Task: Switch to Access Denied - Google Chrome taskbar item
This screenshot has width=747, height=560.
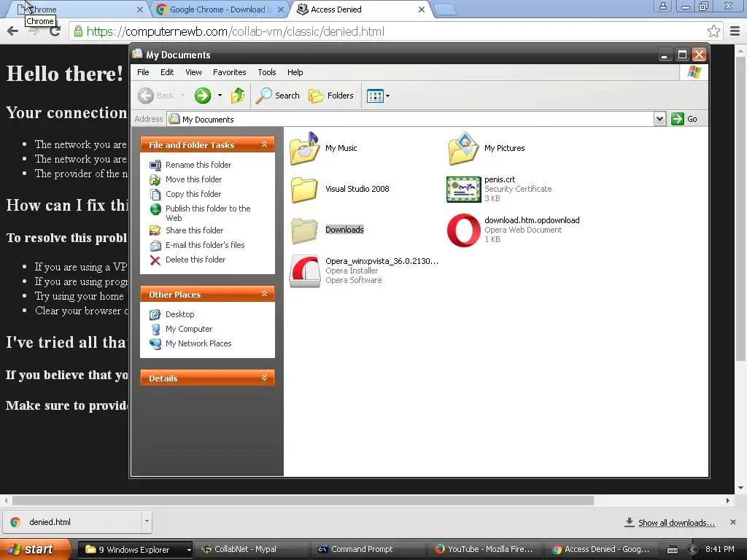Action: [601, 550]
